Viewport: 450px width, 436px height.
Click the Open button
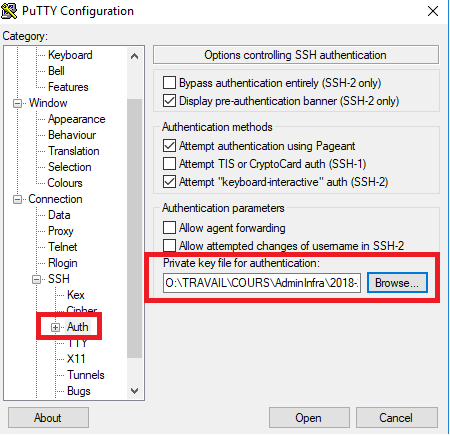[309, 418]
